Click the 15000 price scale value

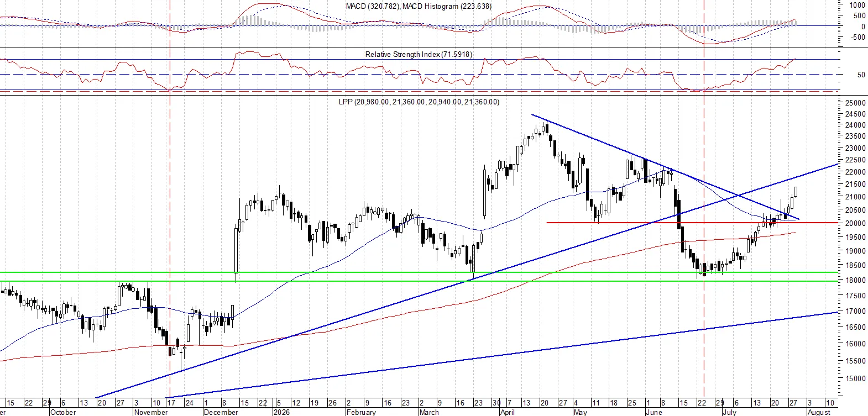tap(855, 379)
